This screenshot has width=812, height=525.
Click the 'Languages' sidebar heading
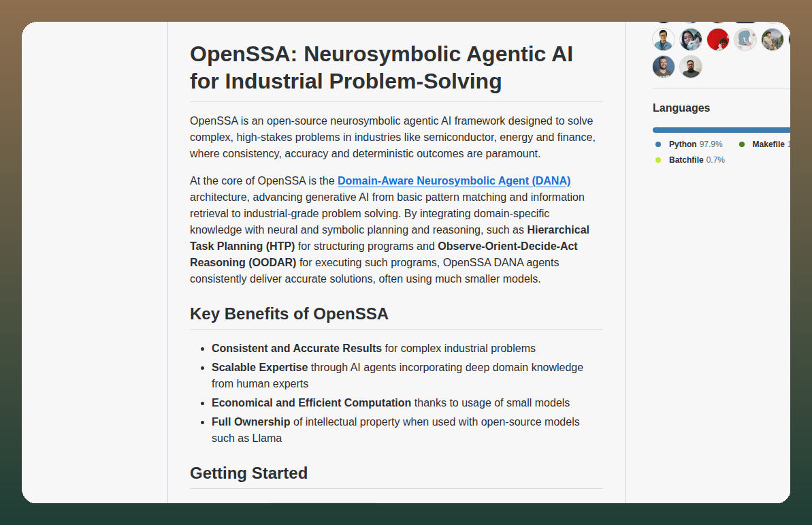pos(681,108)
